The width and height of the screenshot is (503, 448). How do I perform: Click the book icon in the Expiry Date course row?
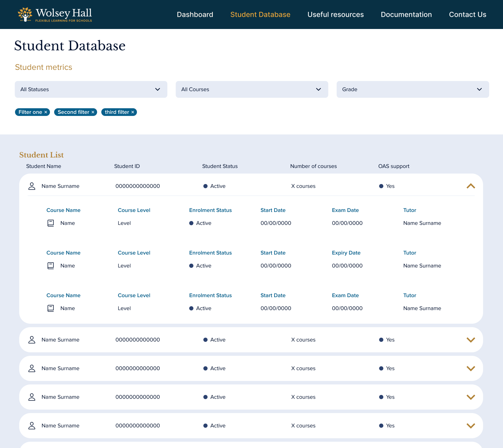(x=51, y=266)
